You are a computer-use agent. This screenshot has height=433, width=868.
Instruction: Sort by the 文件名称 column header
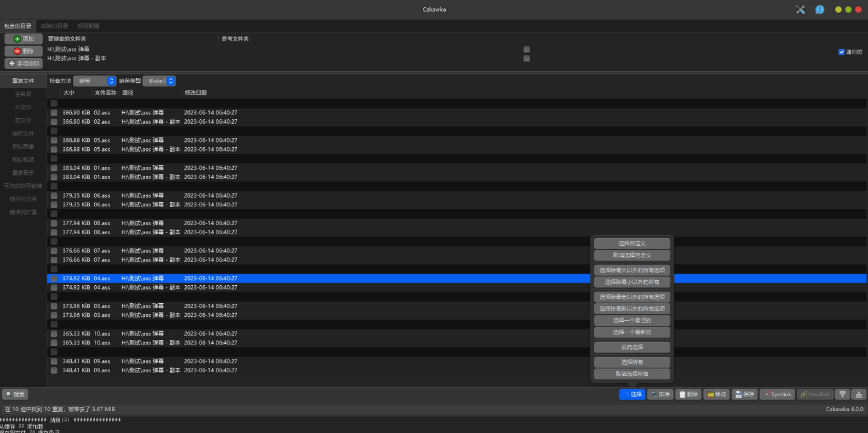tap(105, 93)
